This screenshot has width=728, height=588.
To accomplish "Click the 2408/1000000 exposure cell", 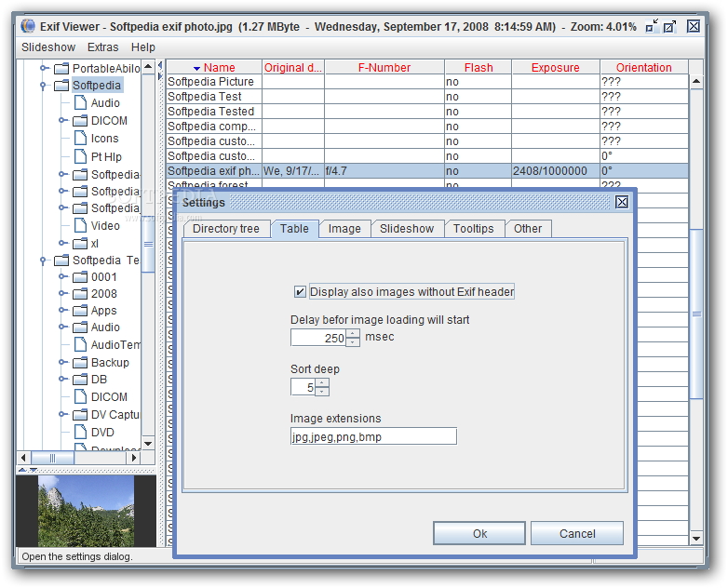I will tap(555, 171).
